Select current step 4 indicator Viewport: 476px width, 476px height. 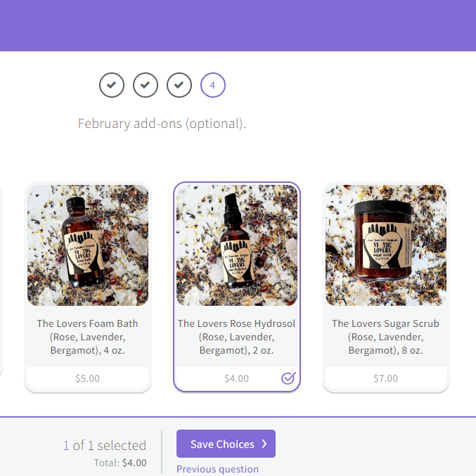[x=213, y=85]
